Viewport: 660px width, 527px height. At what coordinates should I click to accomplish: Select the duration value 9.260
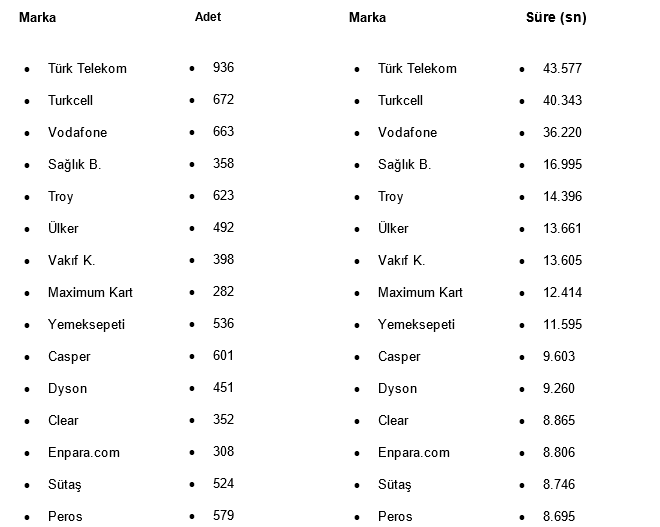point(559,389)
